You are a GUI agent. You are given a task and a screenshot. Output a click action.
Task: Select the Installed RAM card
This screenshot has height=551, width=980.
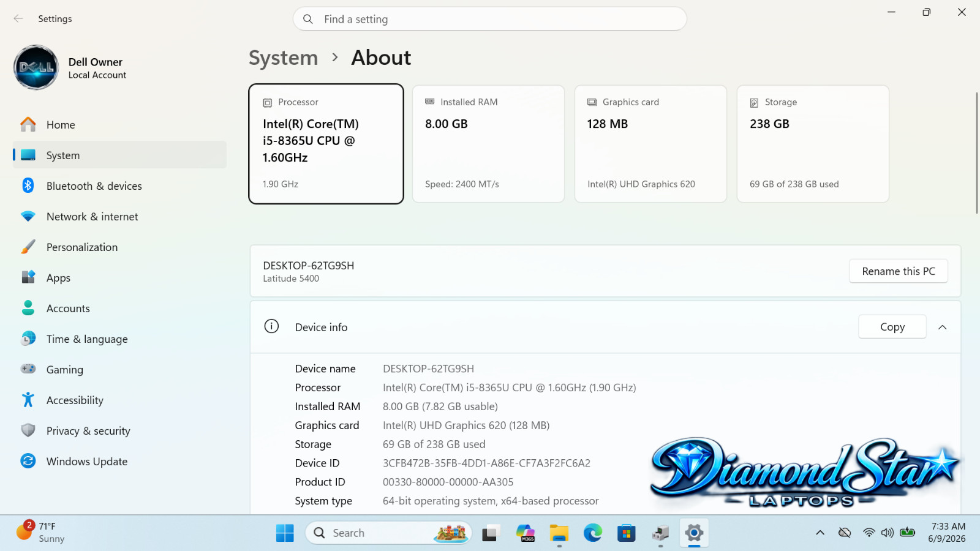tap(488, 144)
